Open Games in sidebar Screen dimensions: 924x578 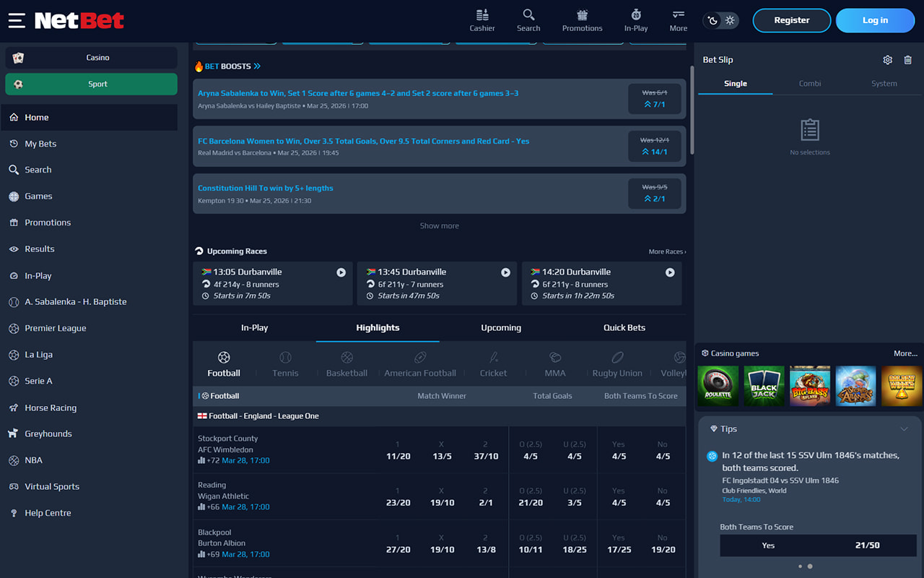tap(89, 196)
